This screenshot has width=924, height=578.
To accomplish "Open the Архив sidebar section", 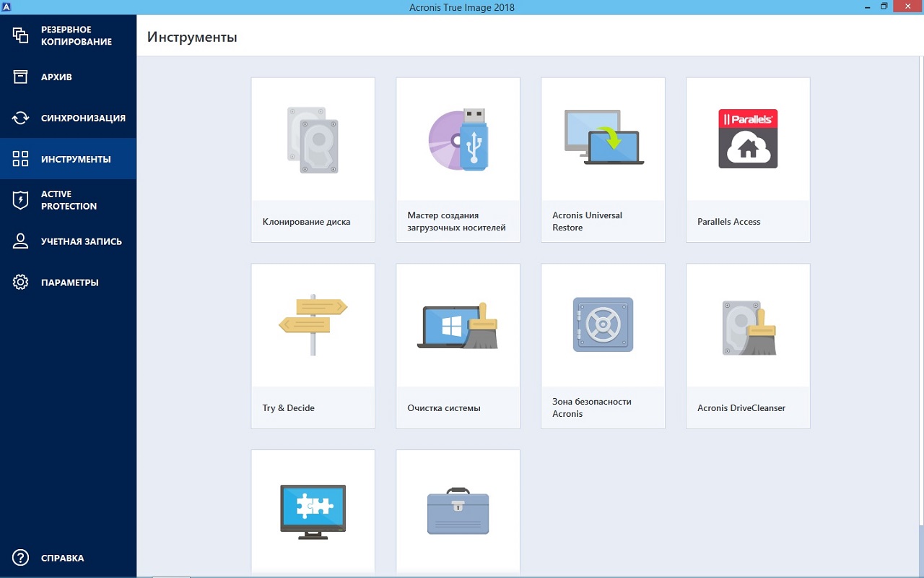I will point(68,77).
